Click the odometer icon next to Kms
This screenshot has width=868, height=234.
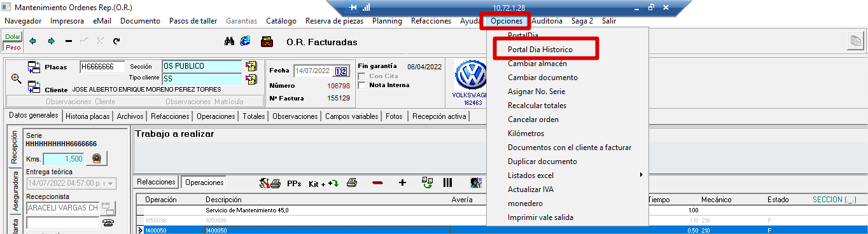[x=97, y=158]
